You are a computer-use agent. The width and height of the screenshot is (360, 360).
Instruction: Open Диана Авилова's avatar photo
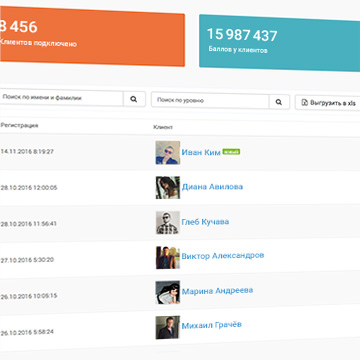coord(168,188)
